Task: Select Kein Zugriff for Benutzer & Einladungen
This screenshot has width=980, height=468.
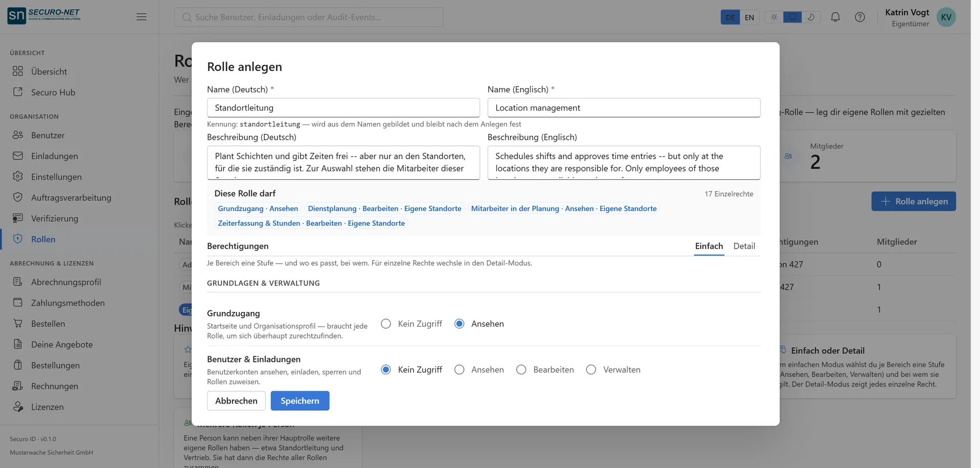Action: [x=386, y=370]
